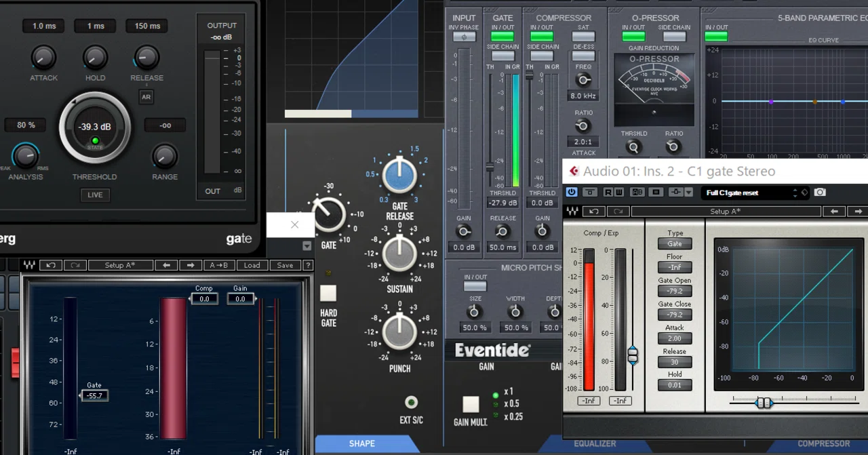
Task: Switch to the COMPRESSOR tab
Action: (x=824, y=443)
